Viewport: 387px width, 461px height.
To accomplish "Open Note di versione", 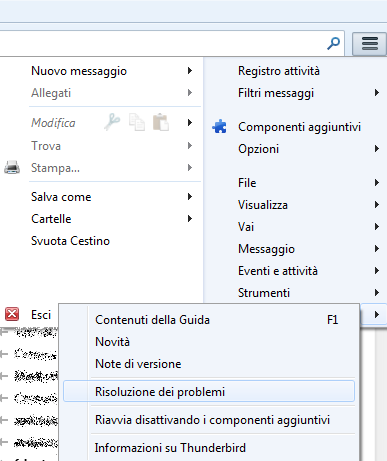I will 138,364.
